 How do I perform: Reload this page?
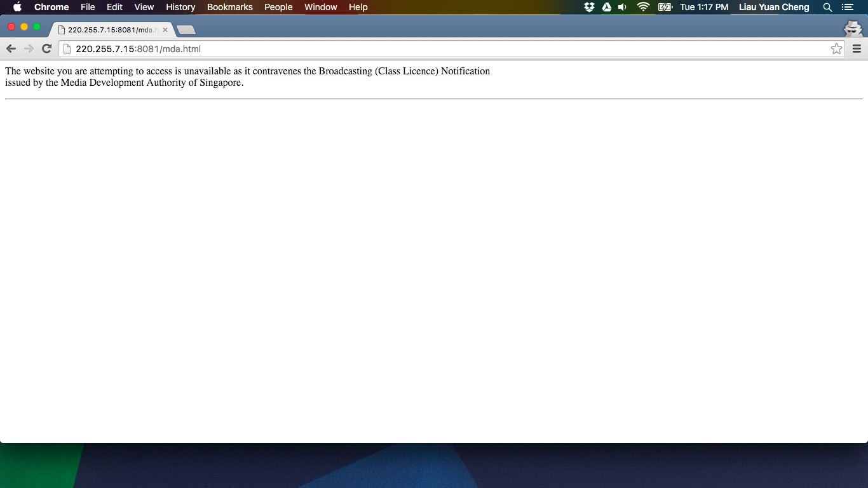pyautogui.click(x=46, y=49)
